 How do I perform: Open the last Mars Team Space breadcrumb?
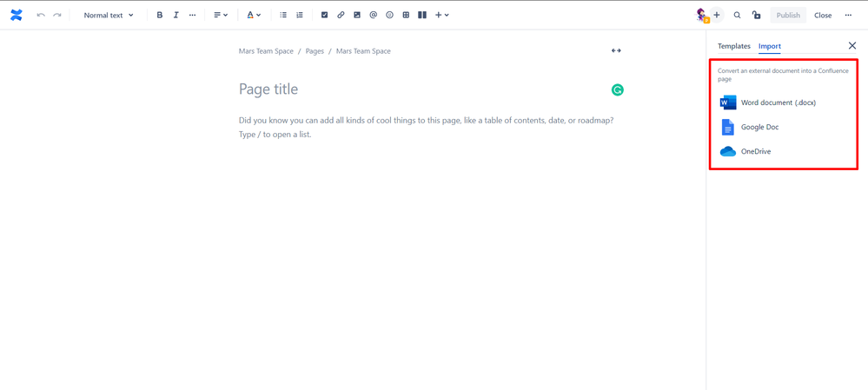click(x=363, y=51)
